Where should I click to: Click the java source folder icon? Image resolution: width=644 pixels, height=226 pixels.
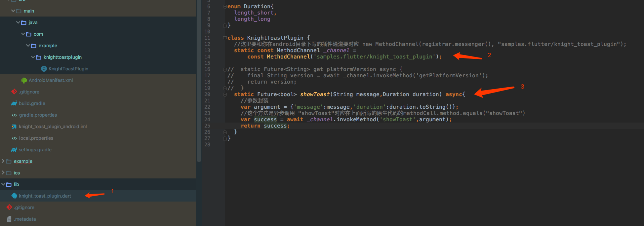tap(24, 23)
